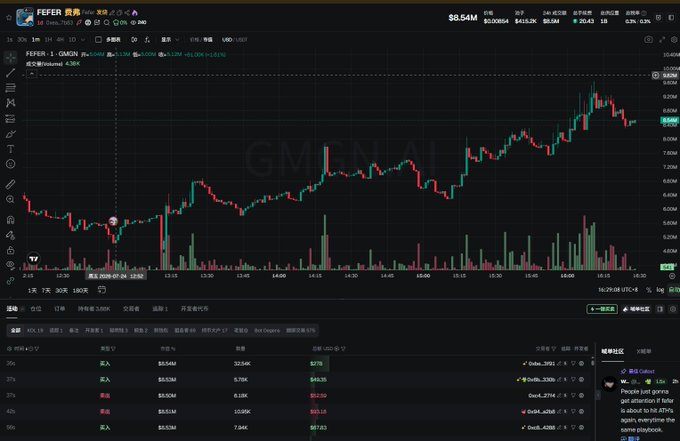Toggle the multi-chart checkbox
680x441 pixels.
click(x=98, y=39)
